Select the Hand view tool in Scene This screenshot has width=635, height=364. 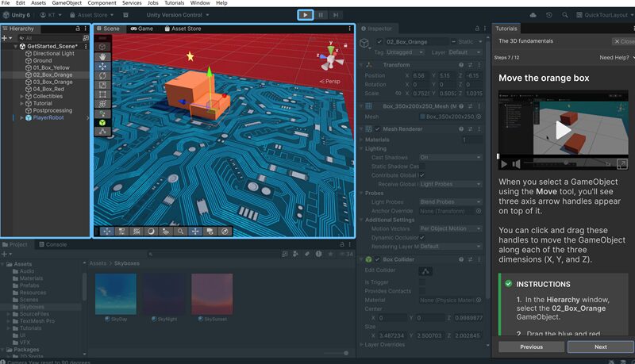102,56
